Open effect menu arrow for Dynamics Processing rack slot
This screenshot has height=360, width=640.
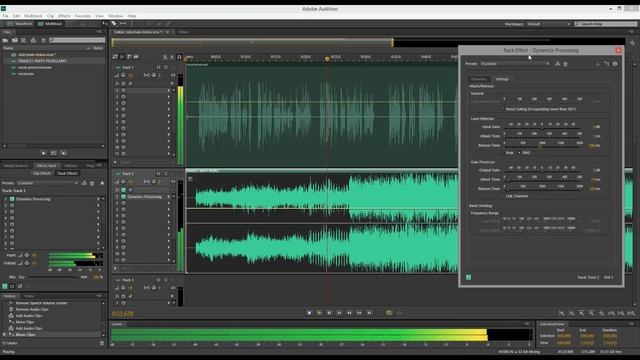pyautogui.click(x=98, y=199)
